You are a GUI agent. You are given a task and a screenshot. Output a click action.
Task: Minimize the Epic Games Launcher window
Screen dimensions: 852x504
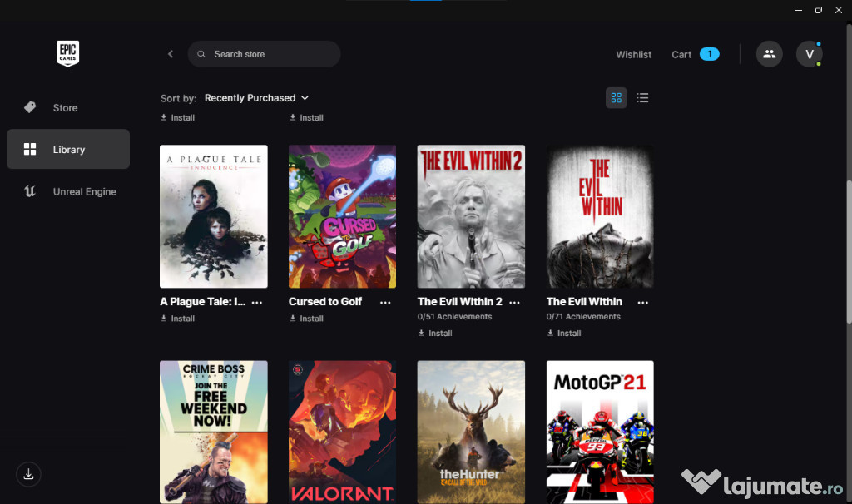[x=799, y=10]
